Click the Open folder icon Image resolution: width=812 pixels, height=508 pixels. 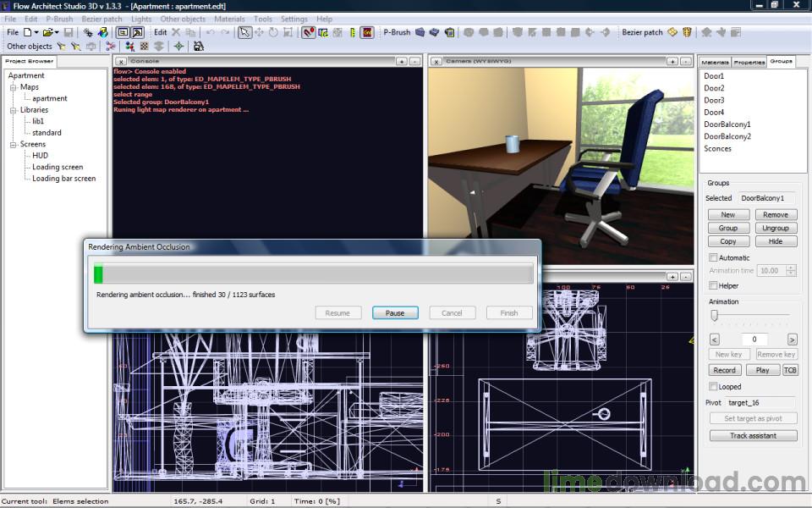(x=47, y=32)
